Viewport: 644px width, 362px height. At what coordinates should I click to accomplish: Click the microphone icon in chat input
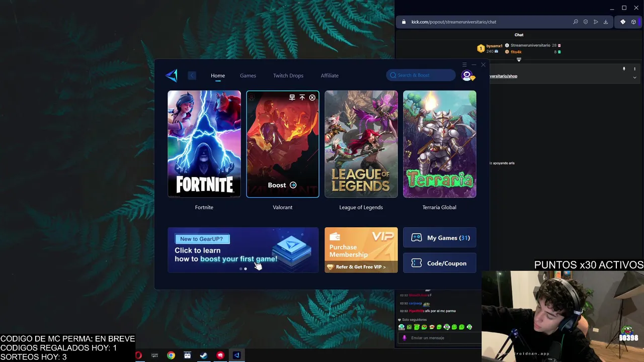click(x=404, y=338)
